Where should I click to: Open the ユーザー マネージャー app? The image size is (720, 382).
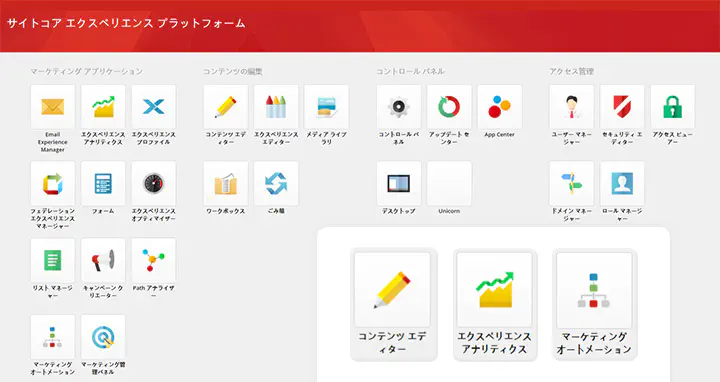tap(572, 107)
